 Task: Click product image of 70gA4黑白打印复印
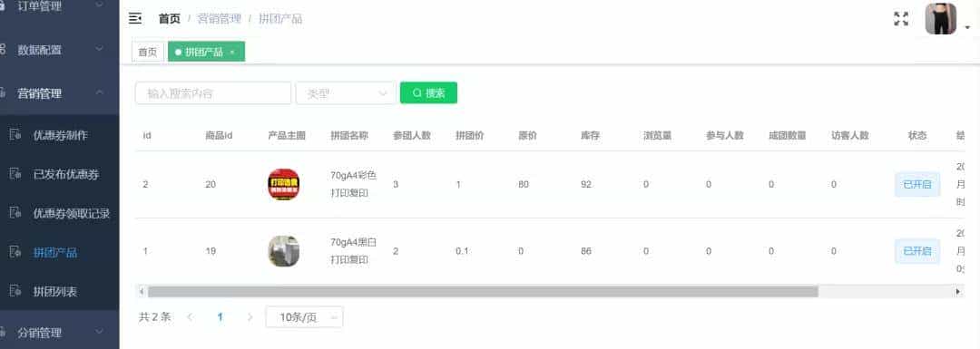(283, 251)
